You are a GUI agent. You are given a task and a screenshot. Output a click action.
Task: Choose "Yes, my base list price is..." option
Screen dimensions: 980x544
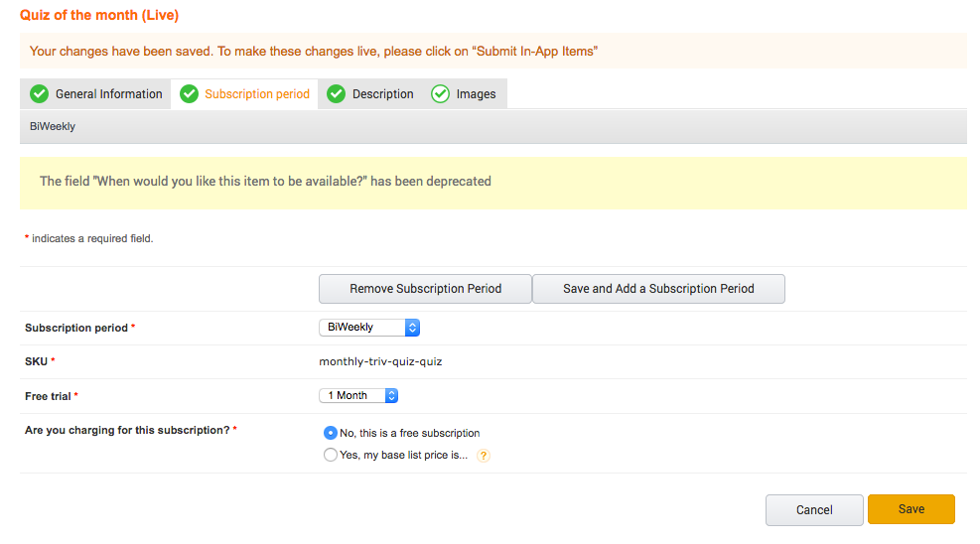click(331, 455)
